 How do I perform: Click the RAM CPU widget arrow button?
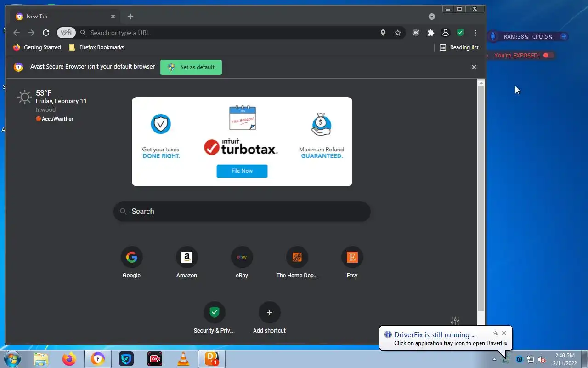click(564, 36)
